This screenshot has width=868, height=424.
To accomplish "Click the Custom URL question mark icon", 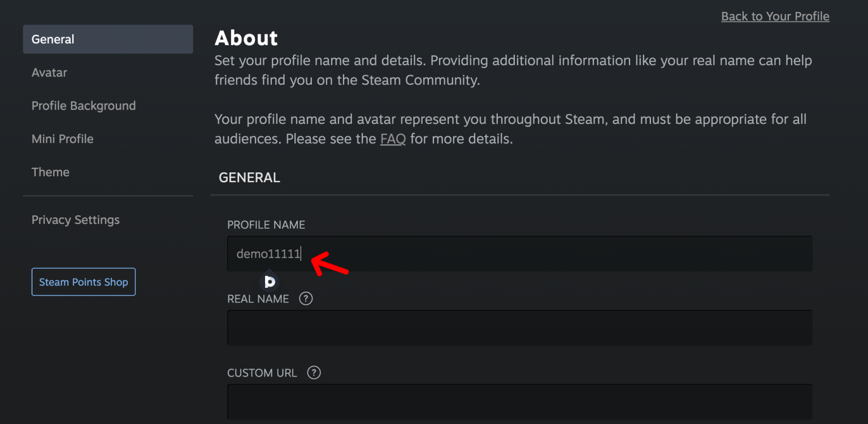I will click(x=314, y=373).
